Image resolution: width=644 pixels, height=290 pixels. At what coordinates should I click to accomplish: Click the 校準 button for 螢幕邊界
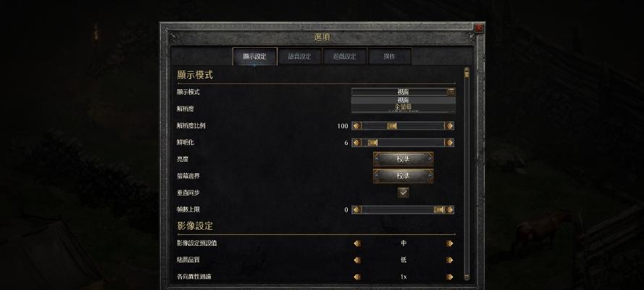pos(403,176)
